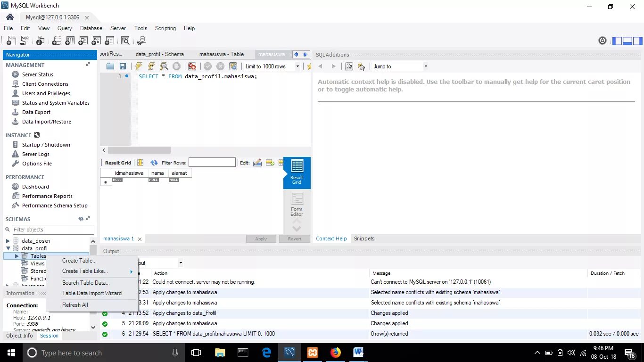Select the Result Grid view button
The image size is (644, 362).
pyautogui.click(x=297, y=173)
